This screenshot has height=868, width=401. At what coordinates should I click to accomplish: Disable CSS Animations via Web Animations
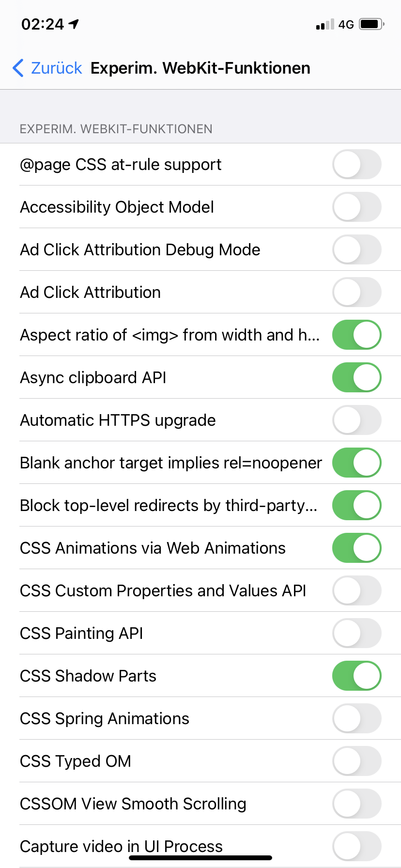click(x=356, y=548)
